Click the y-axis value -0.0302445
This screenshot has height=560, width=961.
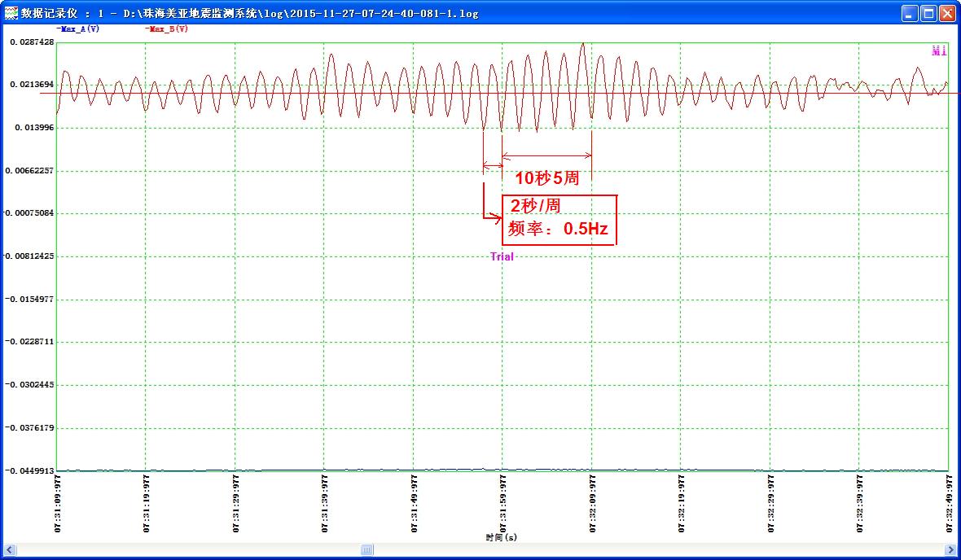29,385
